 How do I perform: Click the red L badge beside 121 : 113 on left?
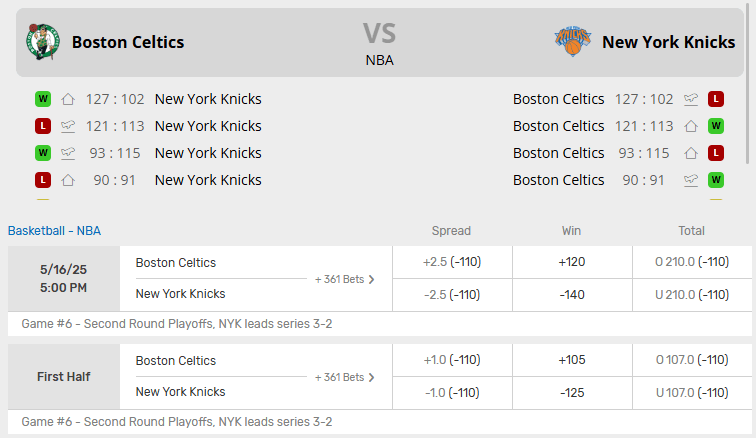pos(43,126)
